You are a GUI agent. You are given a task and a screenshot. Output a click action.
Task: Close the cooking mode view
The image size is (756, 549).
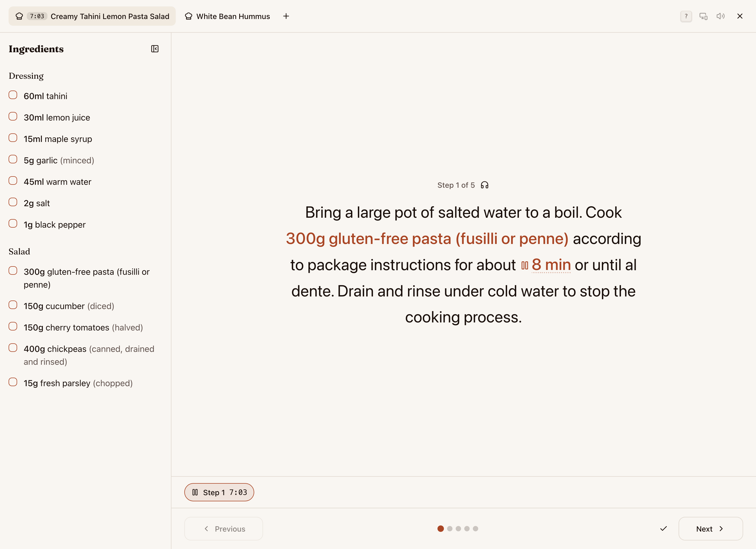(740, 16)
